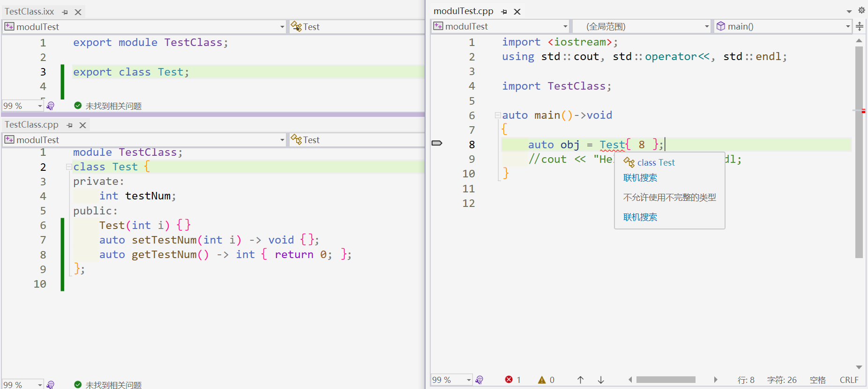
Task: Click the horizontal scrollbar left arrow
Action: click(630, 380)
